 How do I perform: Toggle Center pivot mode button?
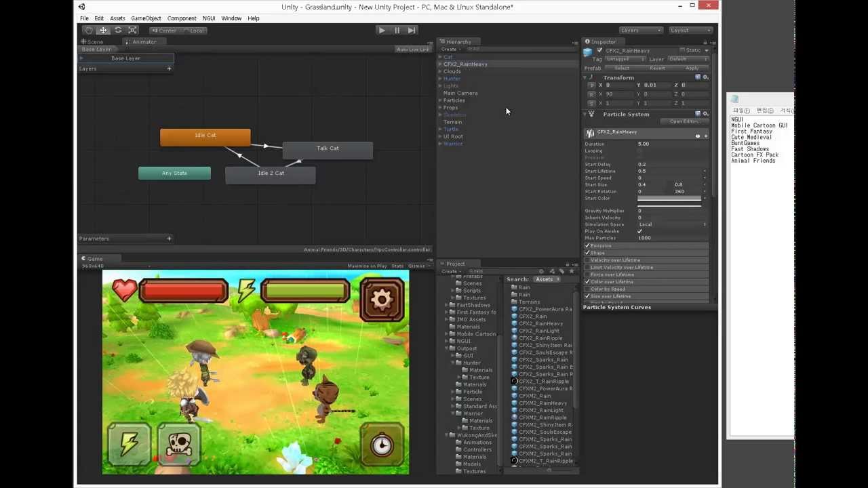(x=164, y=30)
